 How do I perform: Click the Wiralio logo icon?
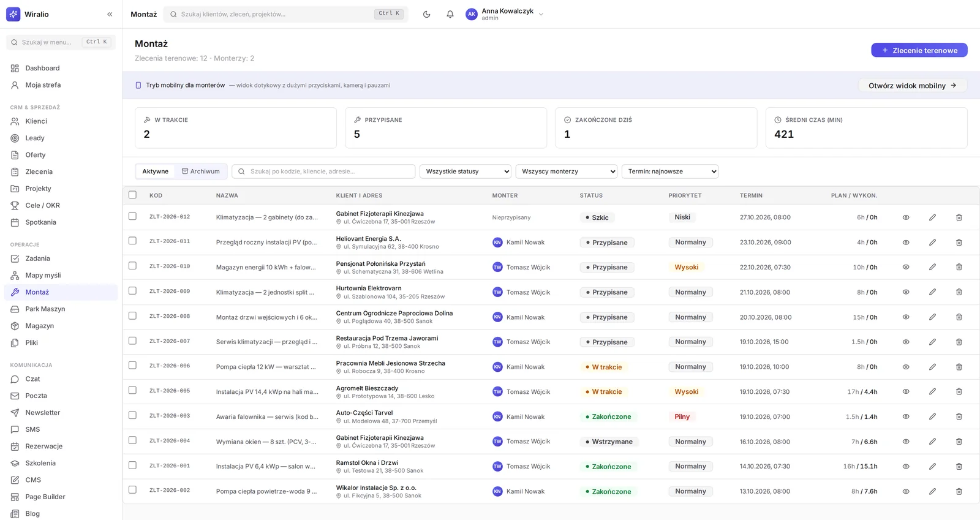[13, 14]
